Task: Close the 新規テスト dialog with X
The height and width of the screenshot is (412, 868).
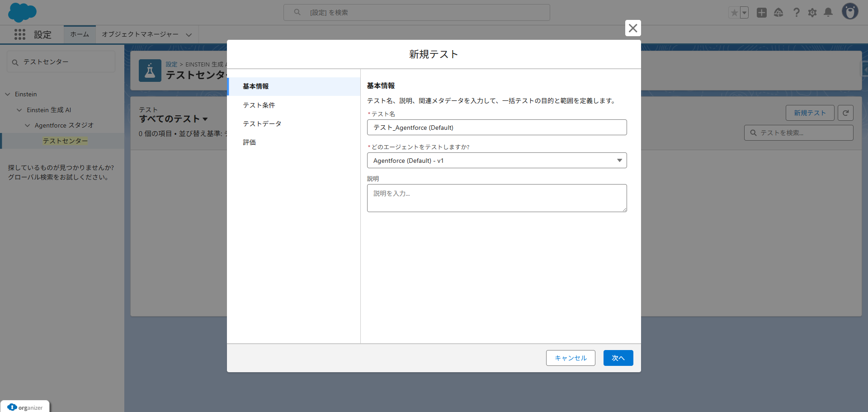Action: tap(633, 28)
